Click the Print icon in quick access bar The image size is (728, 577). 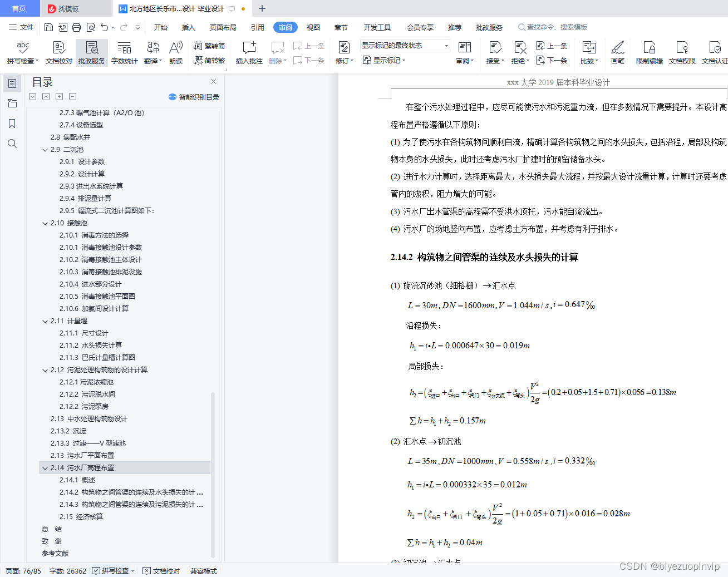click(77, 27)
